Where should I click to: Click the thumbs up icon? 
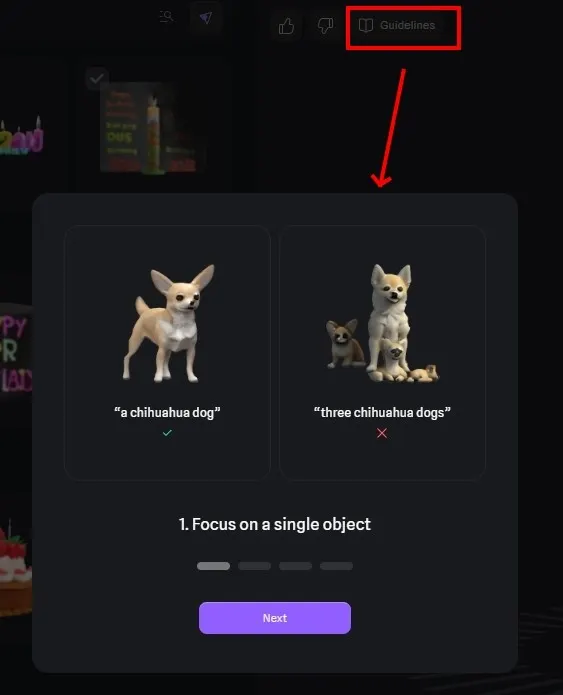[x=286, y=26]
